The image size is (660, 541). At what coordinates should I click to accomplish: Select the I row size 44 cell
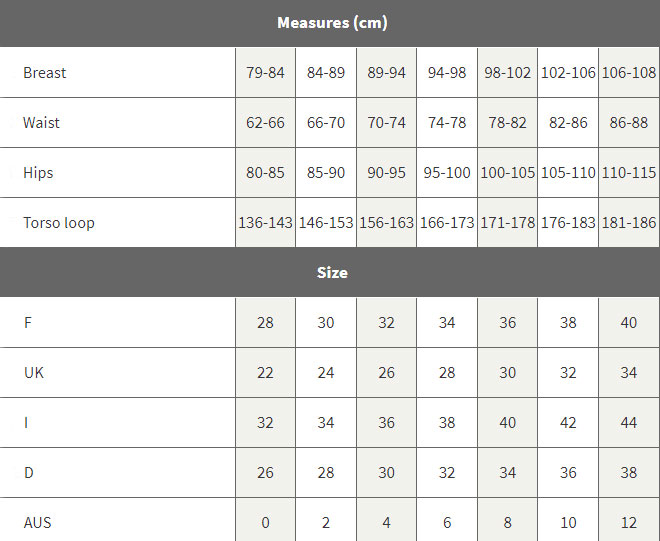[629, 423]
